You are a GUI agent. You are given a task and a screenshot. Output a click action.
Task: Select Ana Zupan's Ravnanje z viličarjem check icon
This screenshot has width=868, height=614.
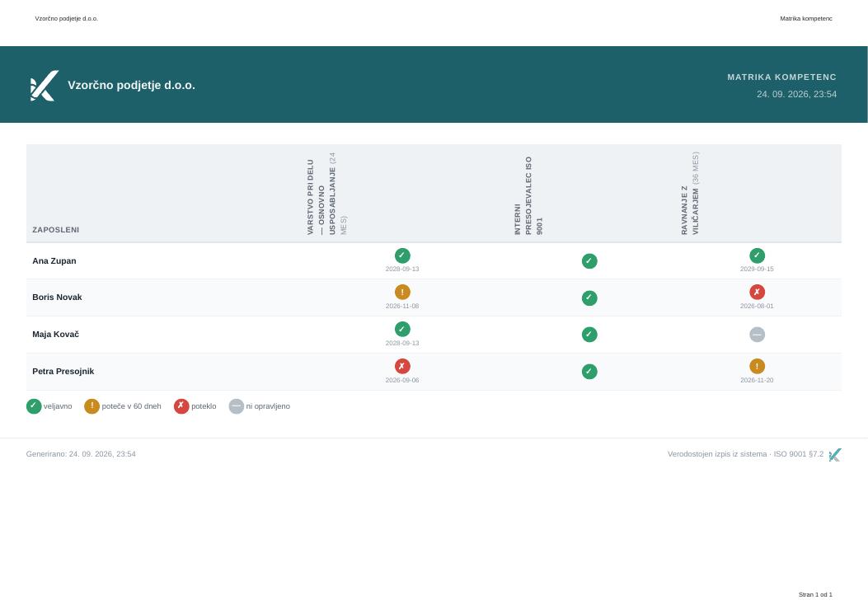tap(758, 255)
